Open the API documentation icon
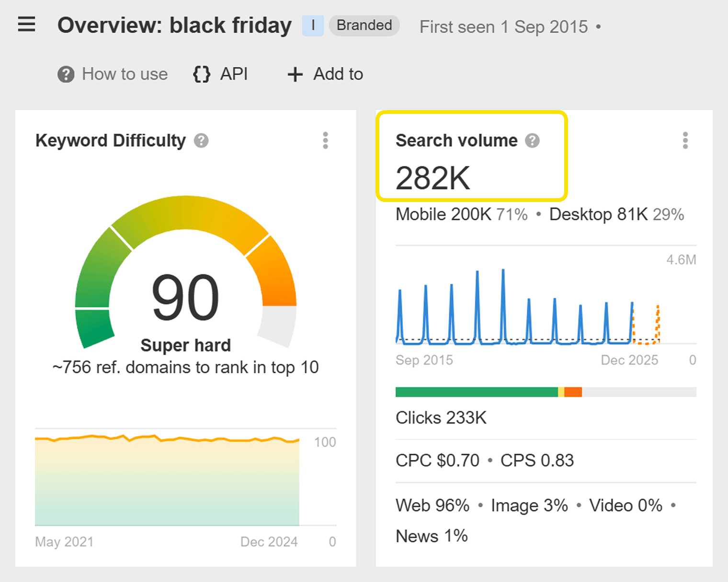Viewport: 728px width, 582px height. (x=201, y=74)
